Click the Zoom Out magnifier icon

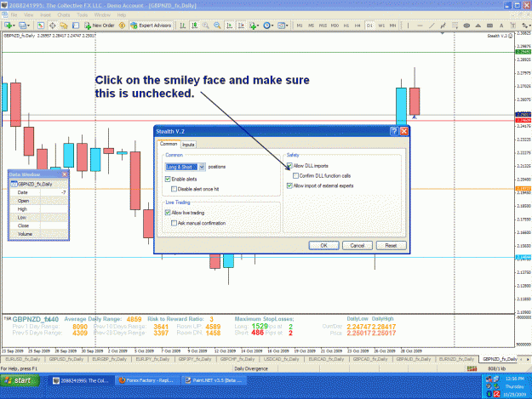click(217, 26)
